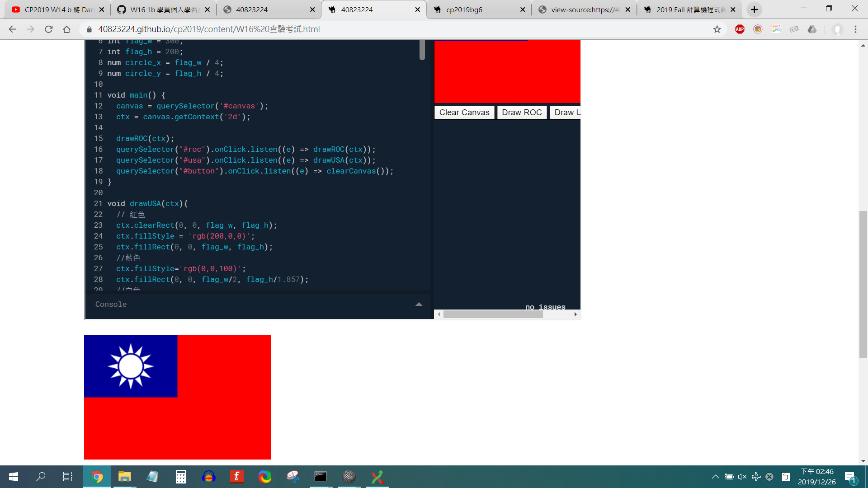Go back using browser back arrow
The image size is (868, 488).
[12, 29]
